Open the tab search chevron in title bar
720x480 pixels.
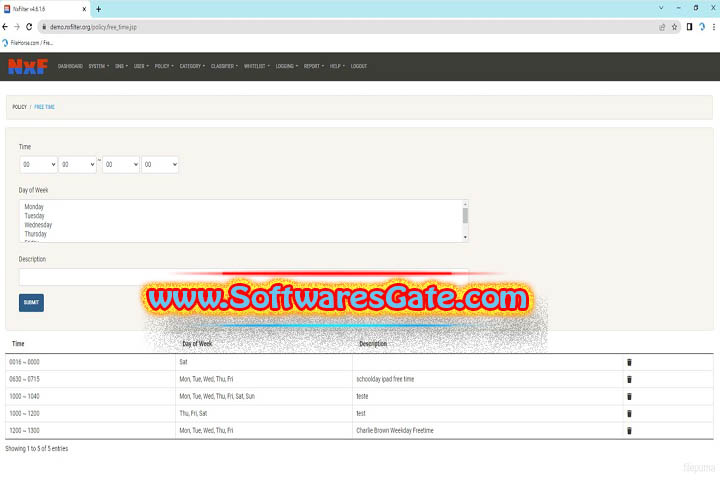(661, 8)
